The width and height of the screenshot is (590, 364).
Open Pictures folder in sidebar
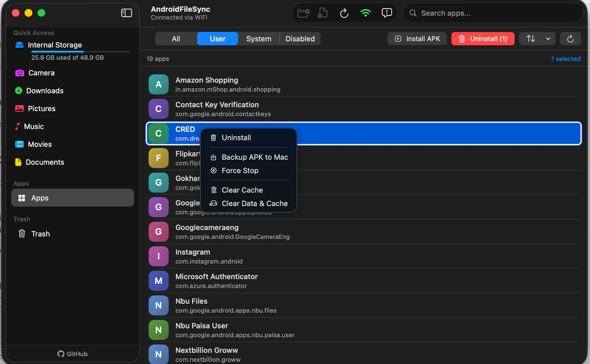(73, 109)
